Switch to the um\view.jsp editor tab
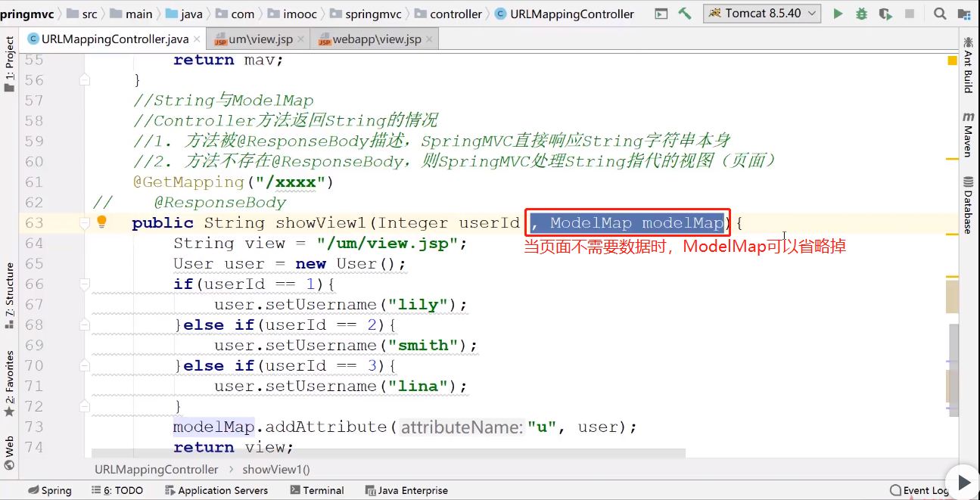980x500 pixels. 257,39
